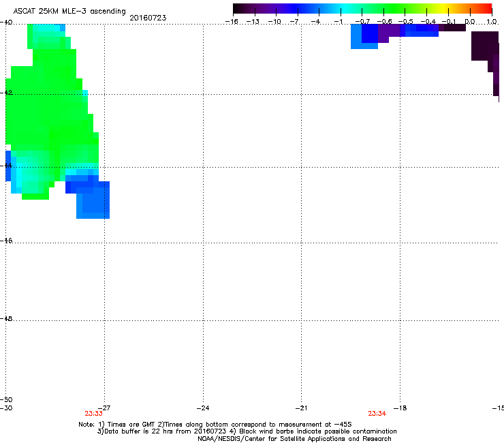The width and height of the screenshot is (504, 443).
Task: Click the latitude label -42
Action: [6, 93]
